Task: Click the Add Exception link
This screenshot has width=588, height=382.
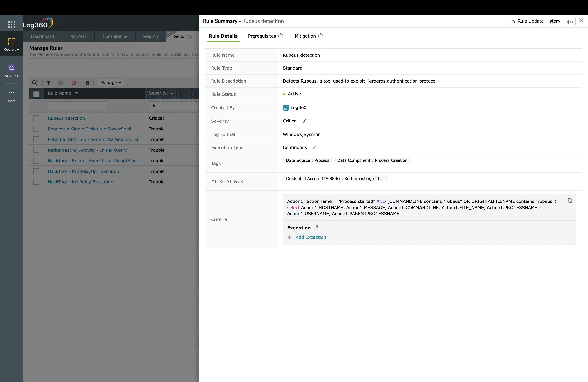Action: [311, 237]
